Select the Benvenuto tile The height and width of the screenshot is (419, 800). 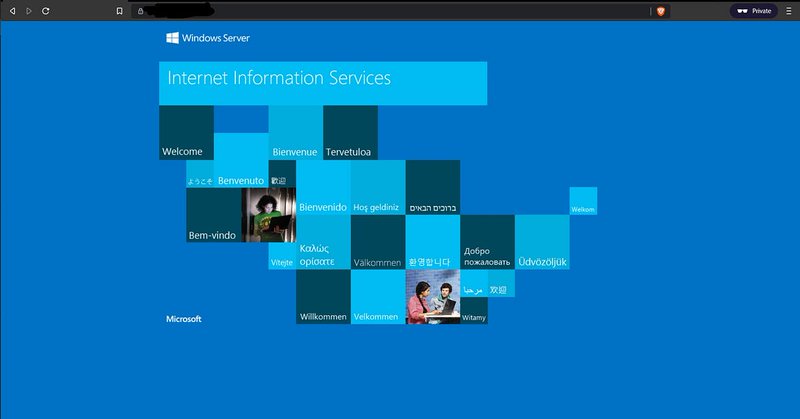pos(241,160)
